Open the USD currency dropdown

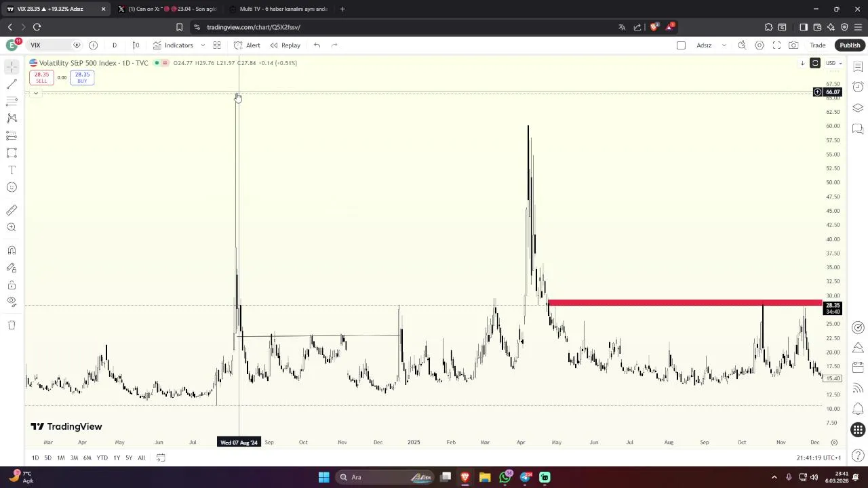pos(833,63)
